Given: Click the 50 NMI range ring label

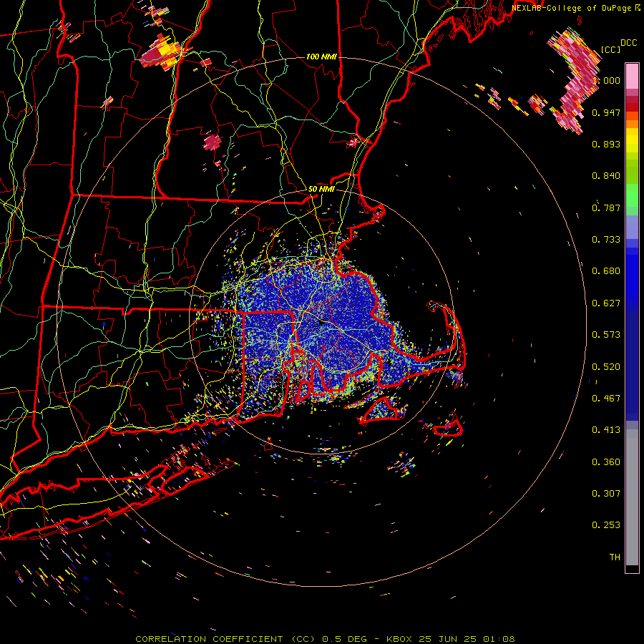Looking at the screenshot, I should point(321,189).
